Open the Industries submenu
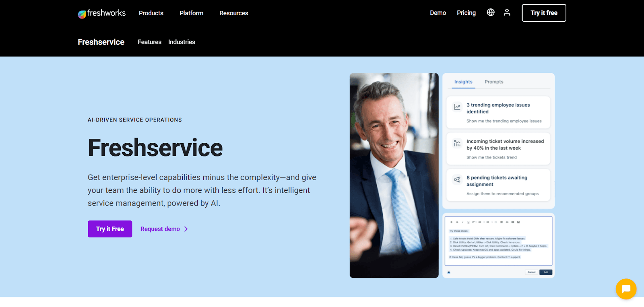644x307 pixels. pyautogui.click(x=182, y=42)
